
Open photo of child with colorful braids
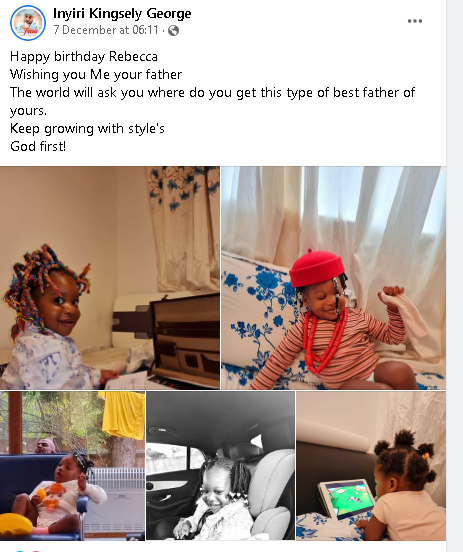(x=110, y=278)
